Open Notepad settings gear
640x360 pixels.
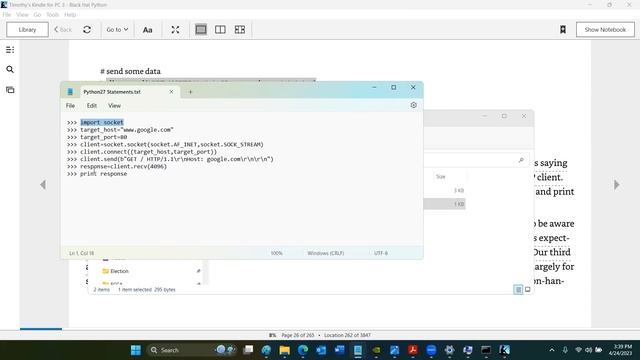pyautogui.click(x=413, y=105)
